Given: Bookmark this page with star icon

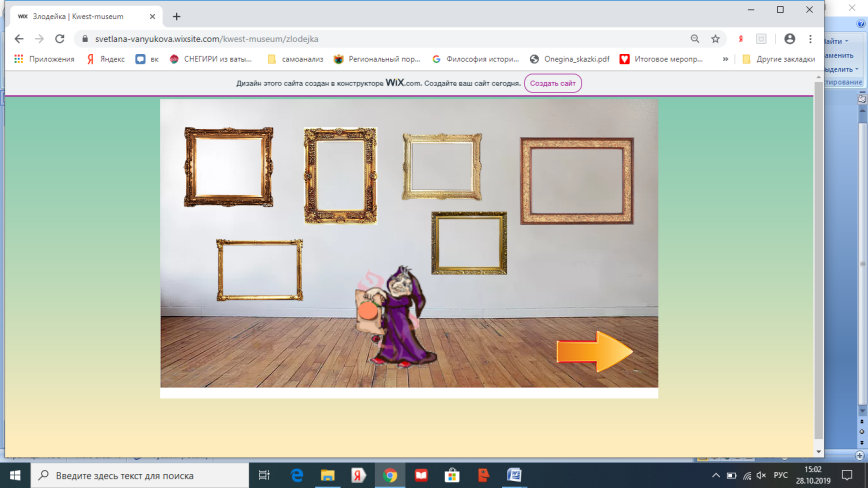Looking at the screenshot, I should [x=715, y=39].
